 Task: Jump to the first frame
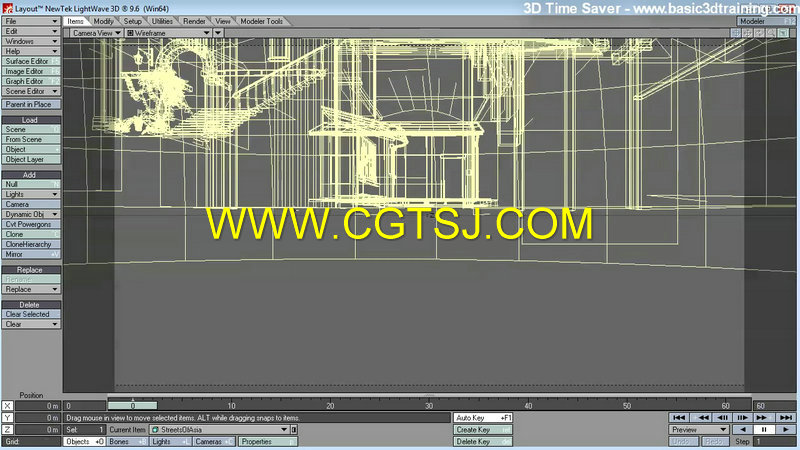pyautogui.click(x=679, y=417)
